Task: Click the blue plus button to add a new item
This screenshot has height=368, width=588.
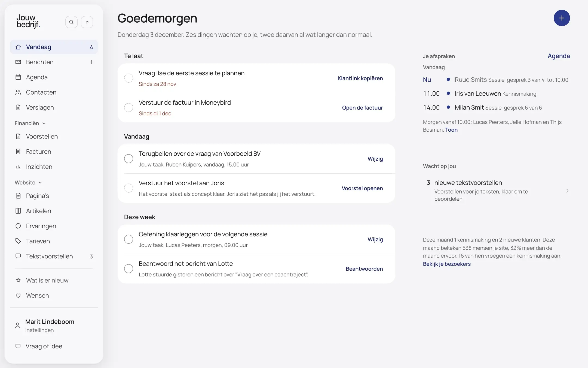Action: tap(562, 18)
